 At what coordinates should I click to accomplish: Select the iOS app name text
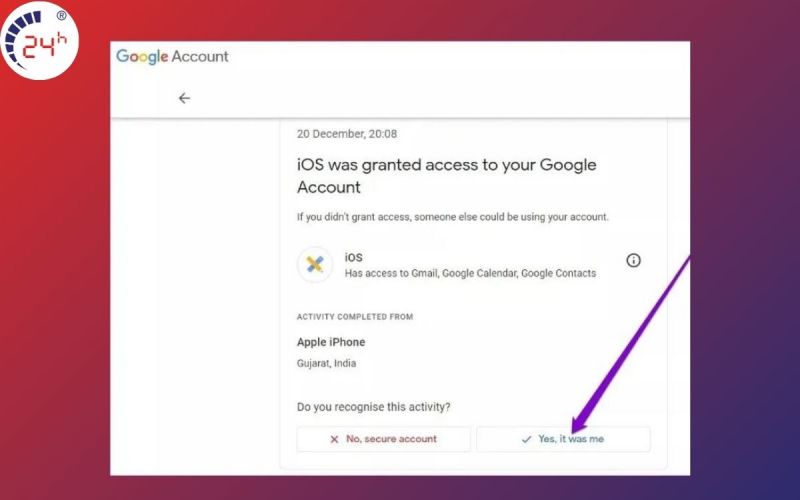354,257
